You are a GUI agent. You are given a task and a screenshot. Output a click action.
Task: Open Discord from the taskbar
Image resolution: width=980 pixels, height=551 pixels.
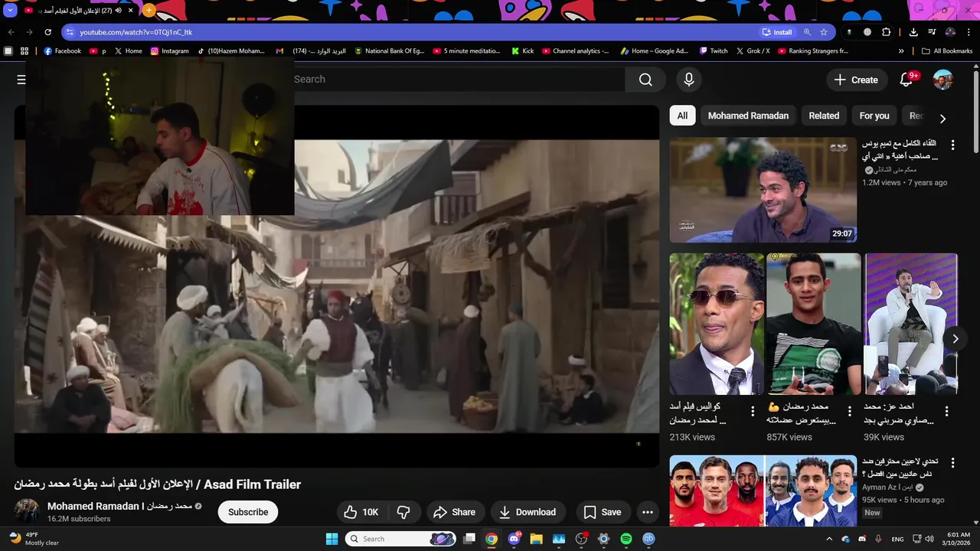point(514,539)
